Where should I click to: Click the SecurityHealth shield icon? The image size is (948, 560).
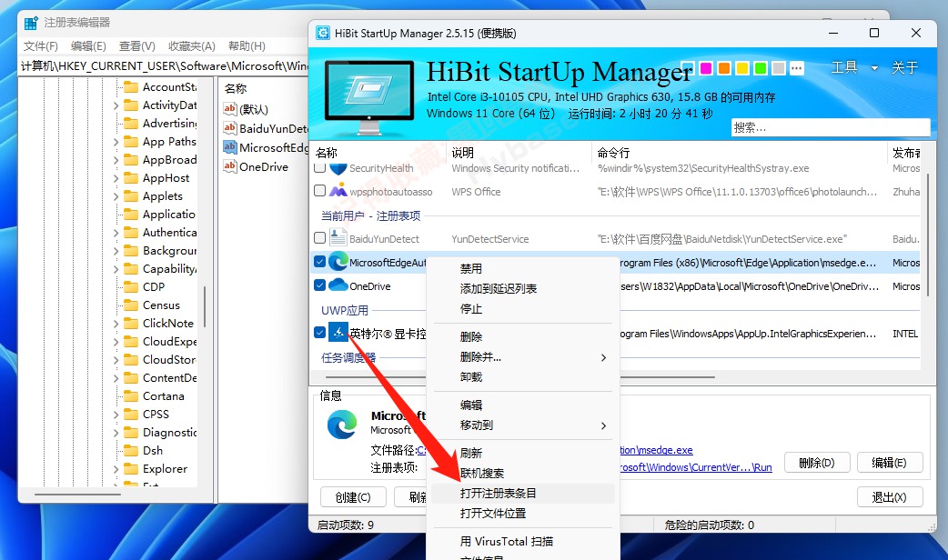click(338, 168)
